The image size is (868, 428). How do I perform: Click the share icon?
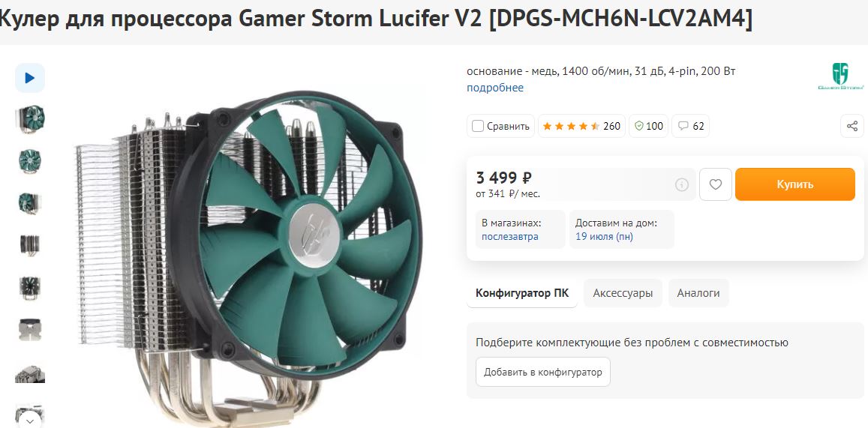852,126
